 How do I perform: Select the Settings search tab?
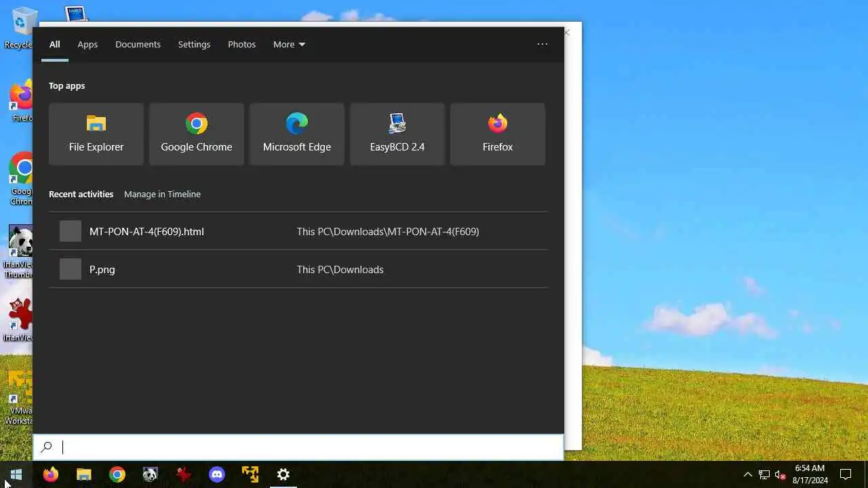click(x=194, y=44)
